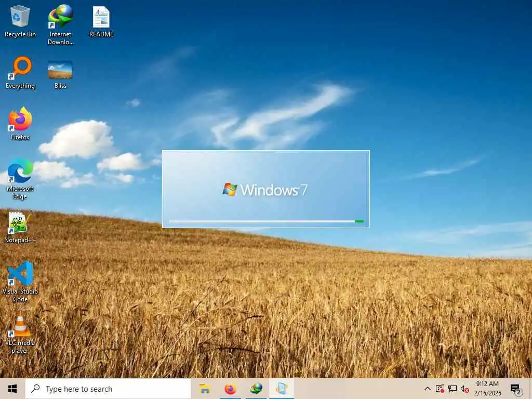Viewport: 532px width, 399px height.
Task: Click the active installer app in taskbar
Action: [x=282, y=389]
